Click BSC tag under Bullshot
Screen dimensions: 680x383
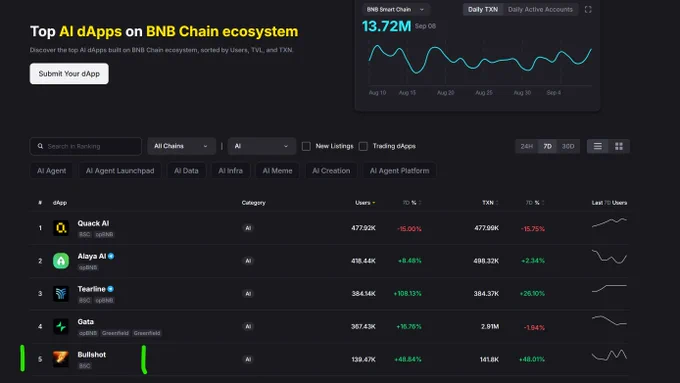85,366
